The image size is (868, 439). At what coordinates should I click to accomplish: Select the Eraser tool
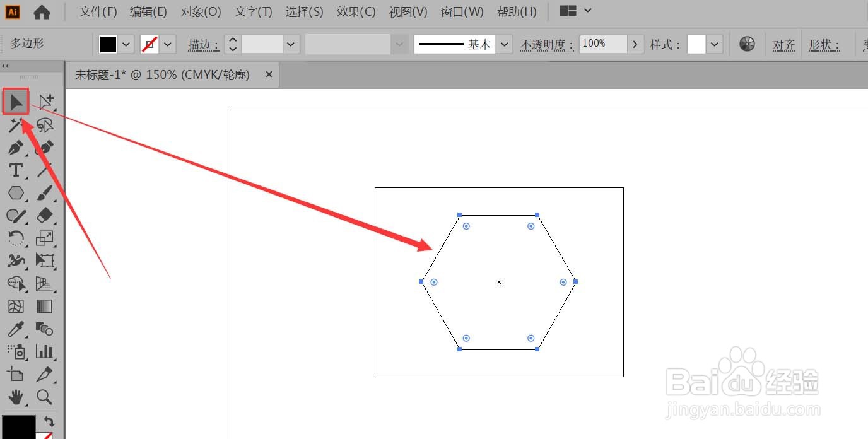click(x=45, y=216)
